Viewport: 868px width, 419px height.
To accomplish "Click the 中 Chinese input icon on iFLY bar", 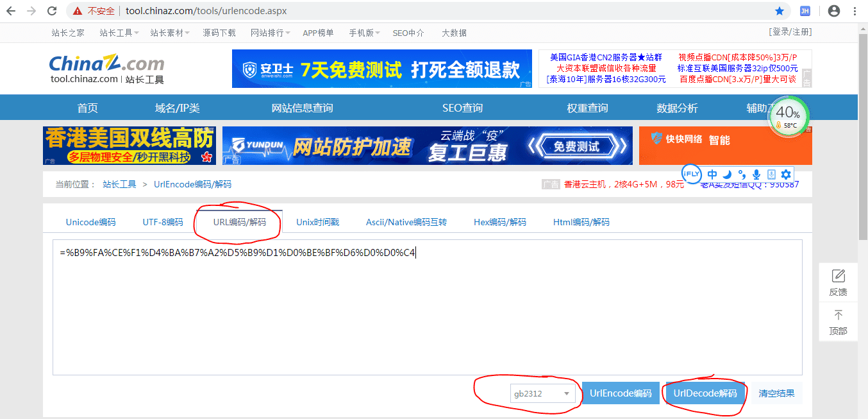I will [x=712, y=174].
